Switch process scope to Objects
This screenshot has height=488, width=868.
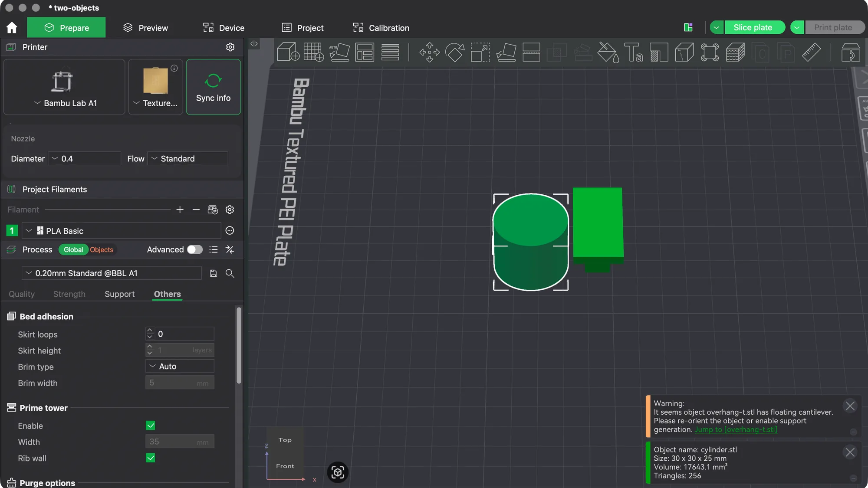pyautogui.click(x=102, y=249)
